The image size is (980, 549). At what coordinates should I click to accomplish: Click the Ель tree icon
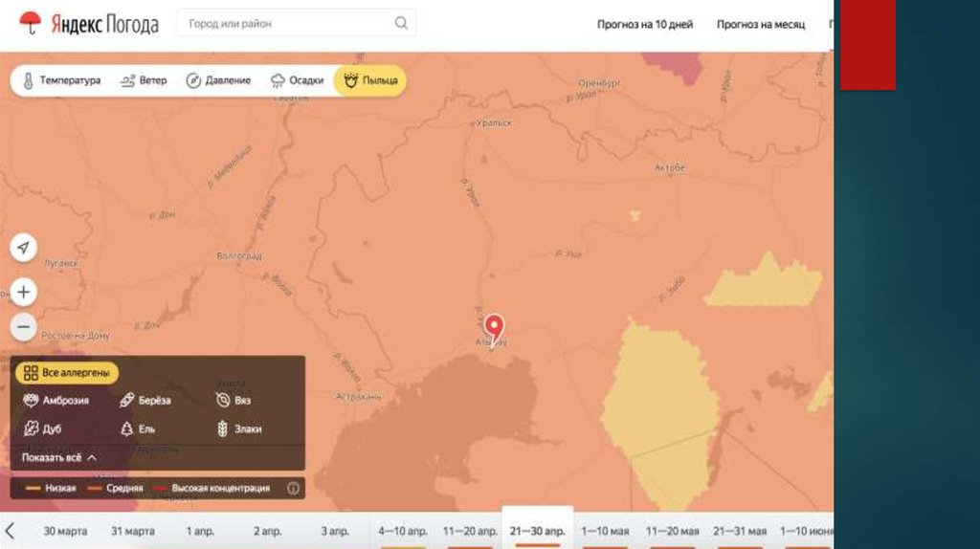tap(127, 429)
